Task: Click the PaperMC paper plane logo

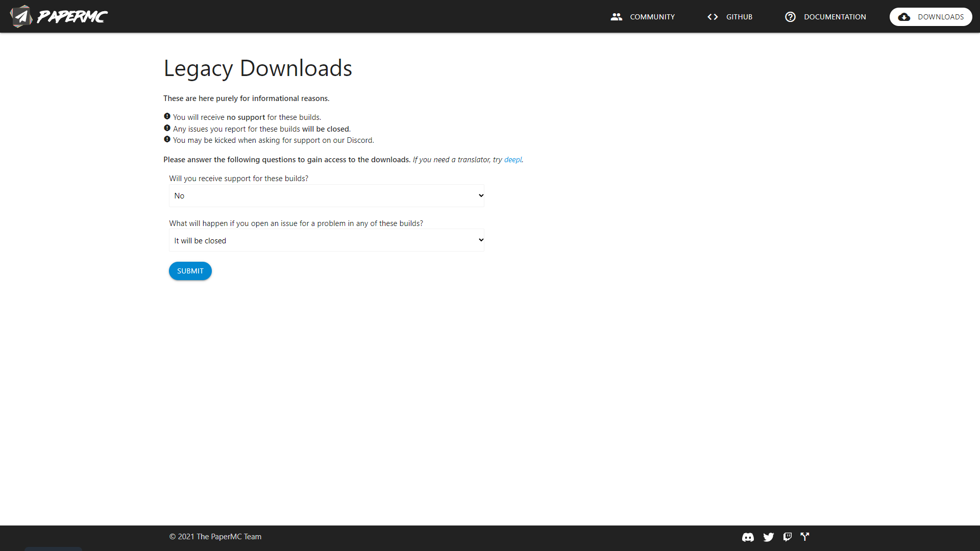Action: point(21,16)
